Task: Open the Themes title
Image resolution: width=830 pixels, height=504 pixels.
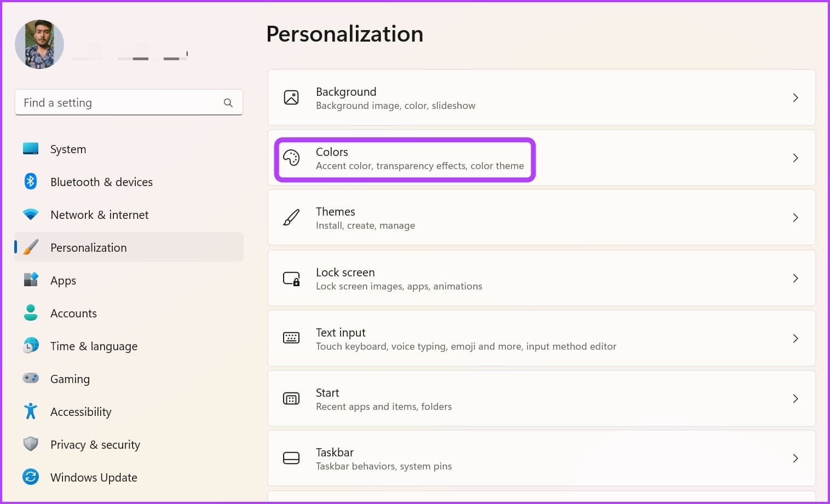Action: click(x=335, y=211)
